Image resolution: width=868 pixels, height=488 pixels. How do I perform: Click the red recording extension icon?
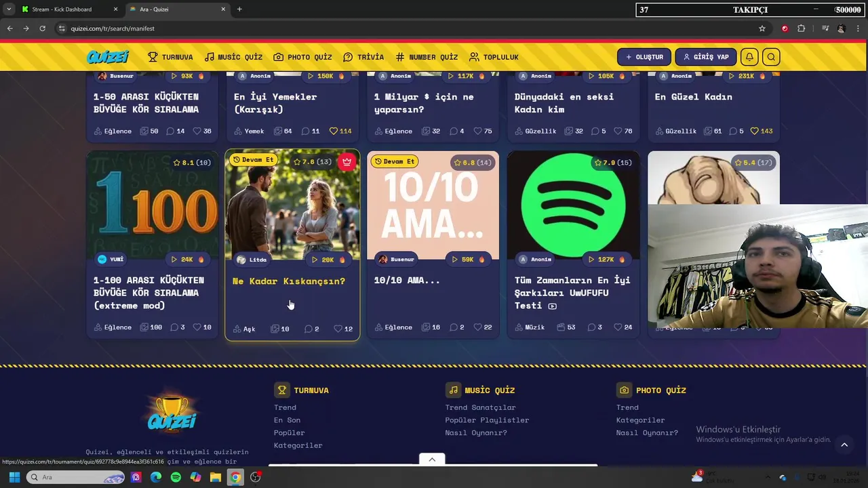coord(785,28)
